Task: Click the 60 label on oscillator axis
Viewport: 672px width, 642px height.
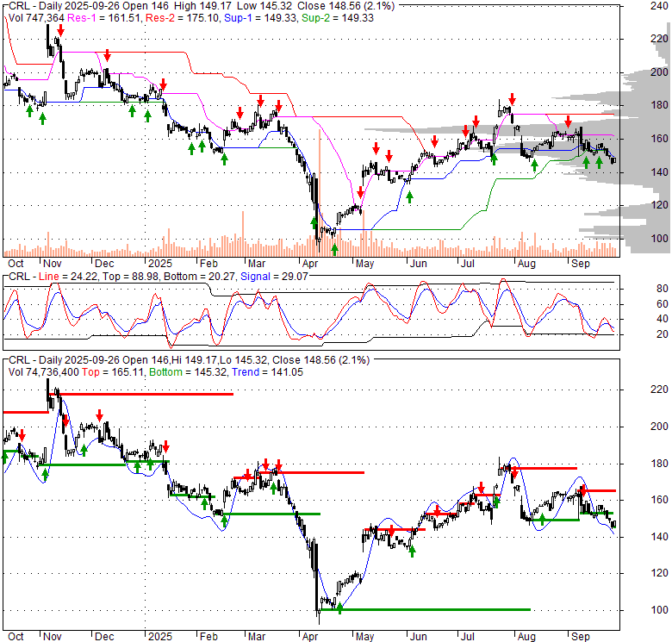Action: point(663,304)
